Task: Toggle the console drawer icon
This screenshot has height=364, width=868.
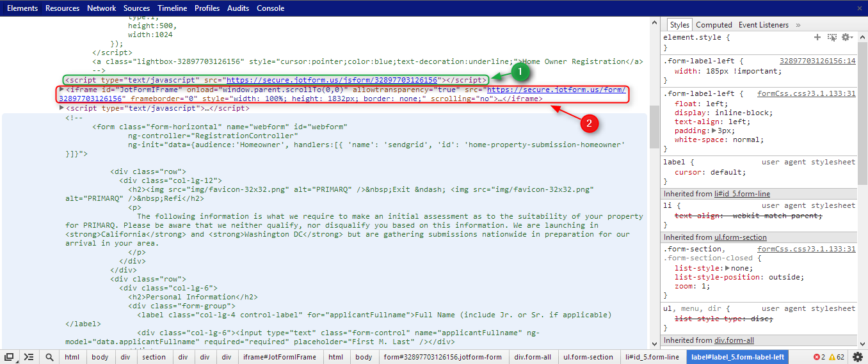Action: pos(29,357)
